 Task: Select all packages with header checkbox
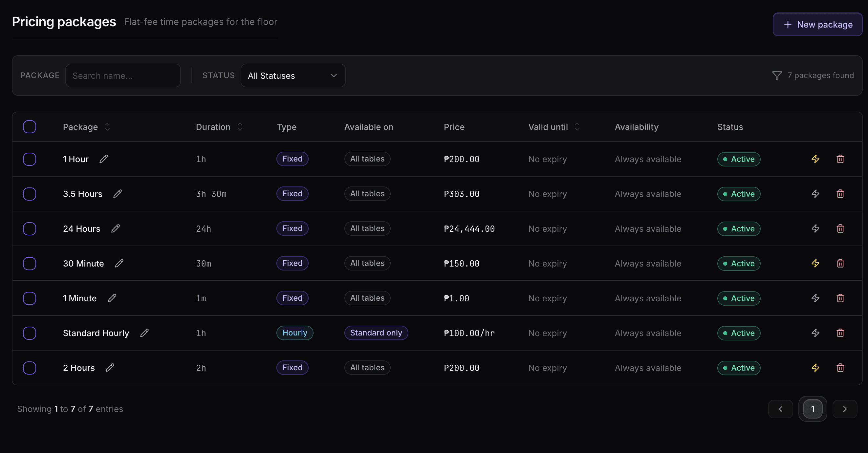30,127
